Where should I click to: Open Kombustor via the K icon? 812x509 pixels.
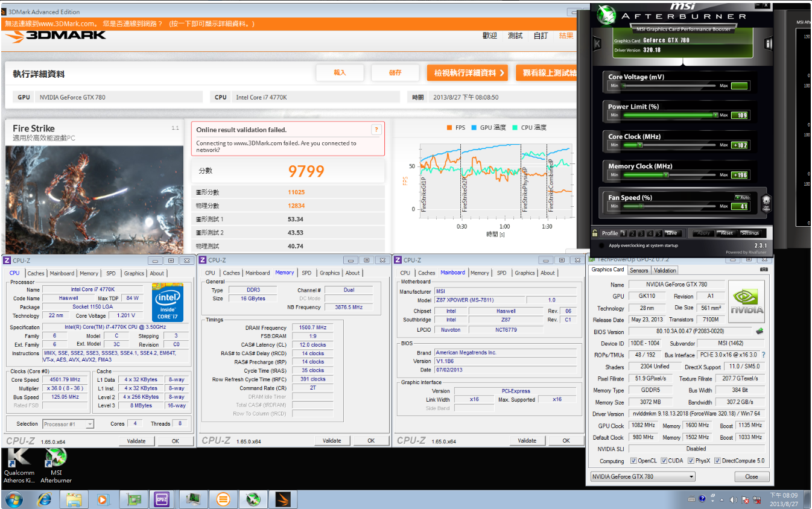tap(597, 43)
